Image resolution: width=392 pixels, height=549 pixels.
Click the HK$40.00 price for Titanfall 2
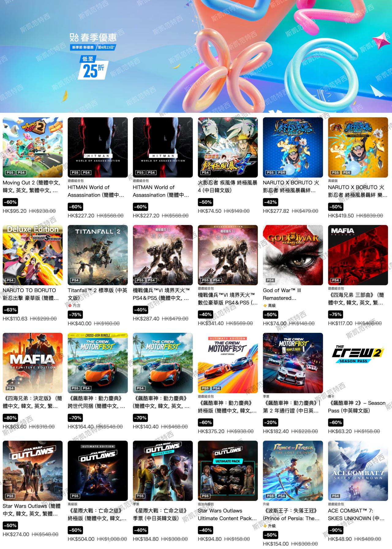click(x=80, y=323)
